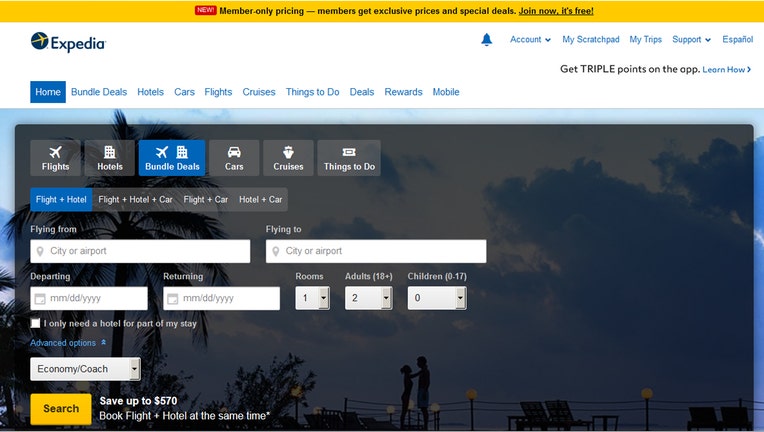The width and height of the screenshot is (764, 432).
Task: Click the Learn How link
Action: 726,70
